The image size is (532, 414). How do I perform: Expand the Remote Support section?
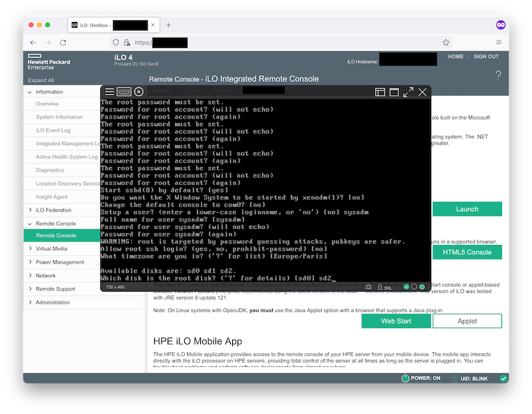[x=30, y=289]
